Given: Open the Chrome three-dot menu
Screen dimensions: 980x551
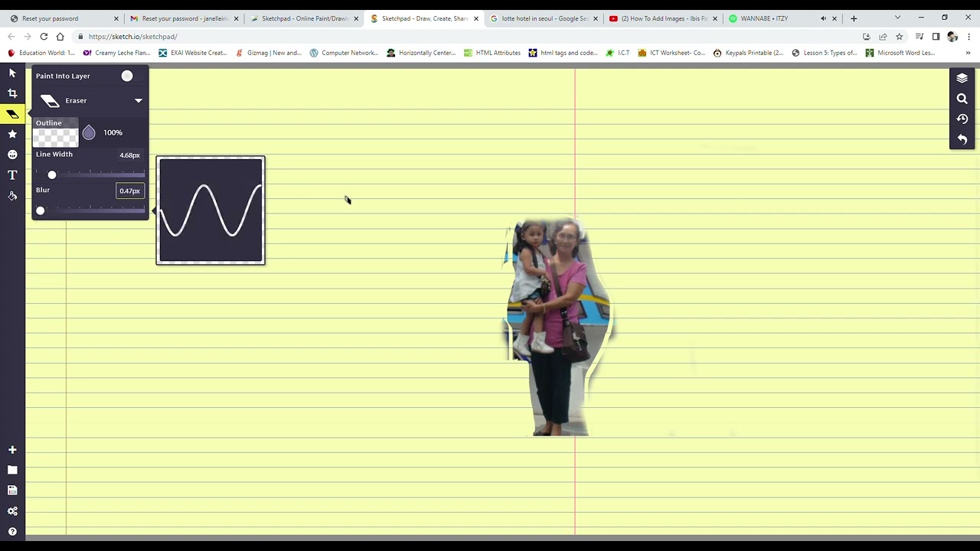Looking at the screenshot, I should 969,36.
